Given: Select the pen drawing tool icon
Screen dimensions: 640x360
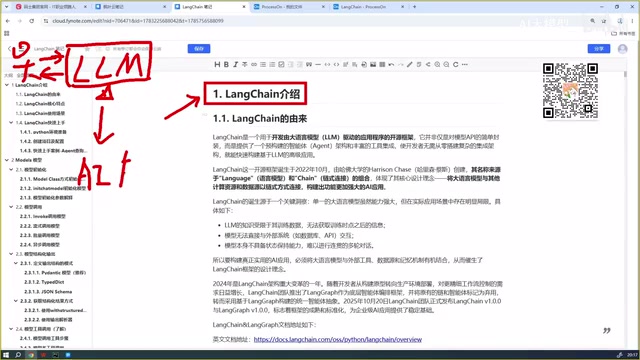Looking at the screenshot, I should point(410,64).
